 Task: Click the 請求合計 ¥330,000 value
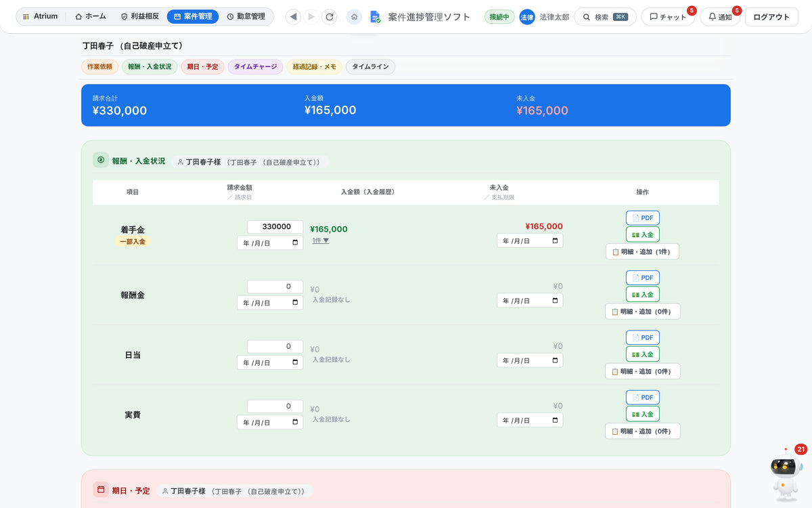120,110
